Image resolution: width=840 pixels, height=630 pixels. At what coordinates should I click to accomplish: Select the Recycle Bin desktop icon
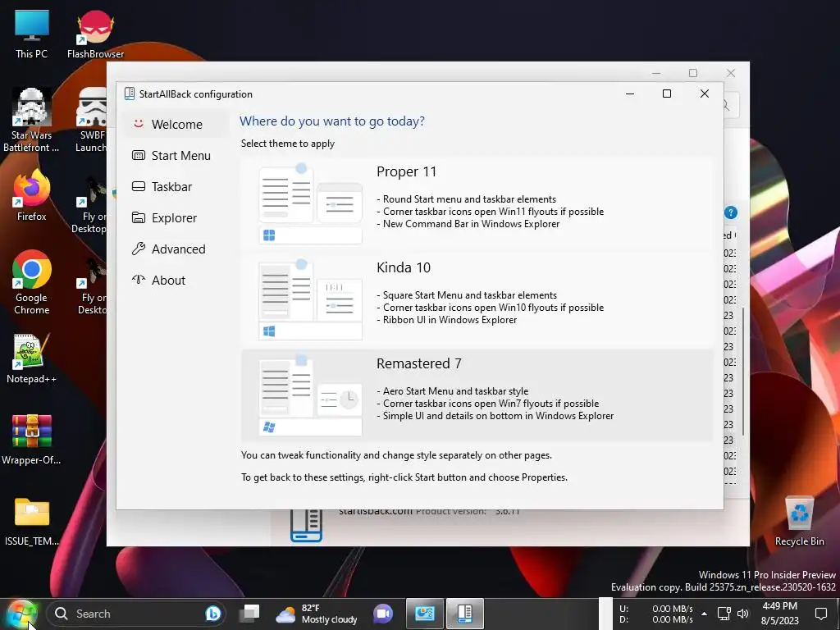[x=799, y=521]
